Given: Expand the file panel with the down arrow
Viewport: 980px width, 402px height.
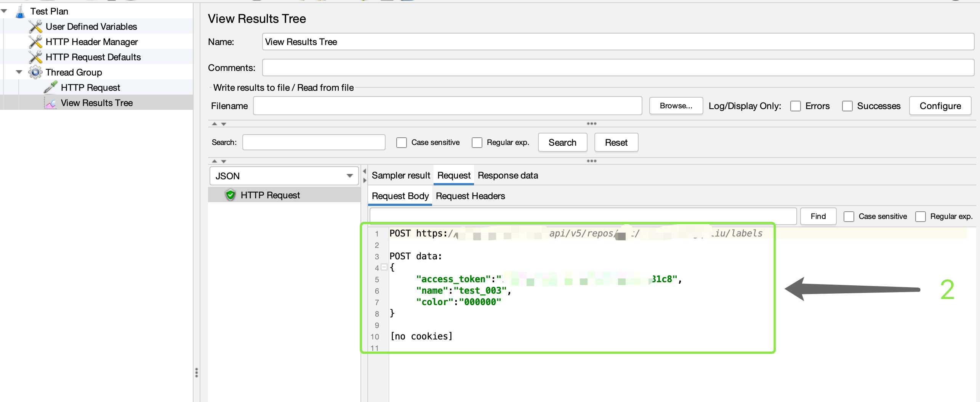Looking at the screenshot, I should click(224, 124).
